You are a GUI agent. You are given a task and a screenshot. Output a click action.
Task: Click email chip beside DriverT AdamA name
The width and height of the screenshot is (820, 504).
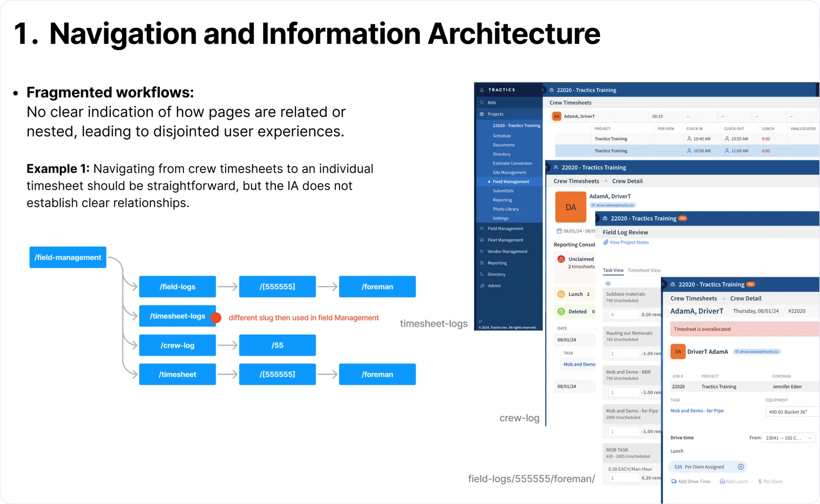pos(757,352)
